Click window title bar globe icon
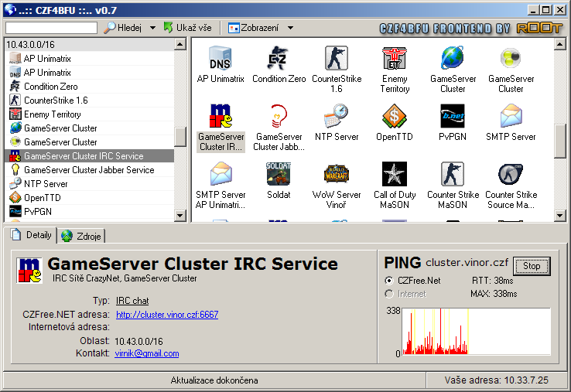Image resolution: width=571 pixels, height=392 pixels. [10, 10]
